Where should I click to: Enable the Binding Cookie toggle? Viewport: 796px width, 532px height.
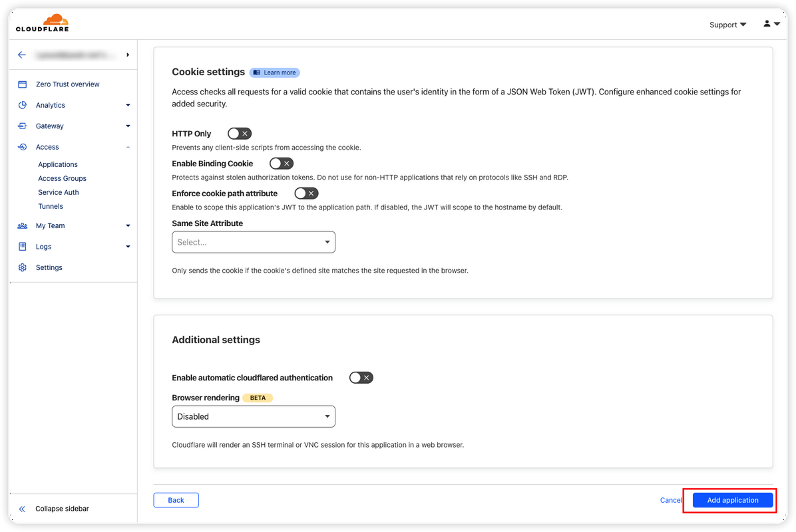click(282, 164)
